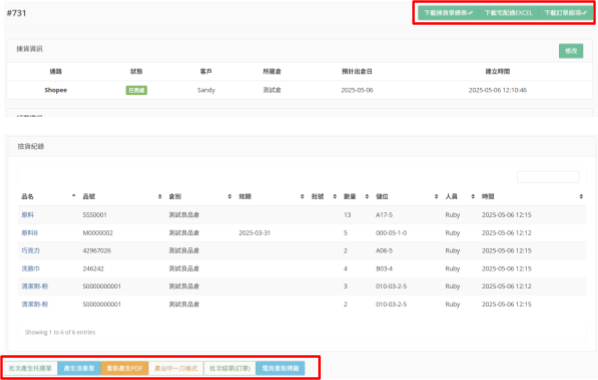Image resolution: width=598 pixels, height=380 pixels.
Task: Select storage location '000-05-1-0'
Action: [391, 233]
